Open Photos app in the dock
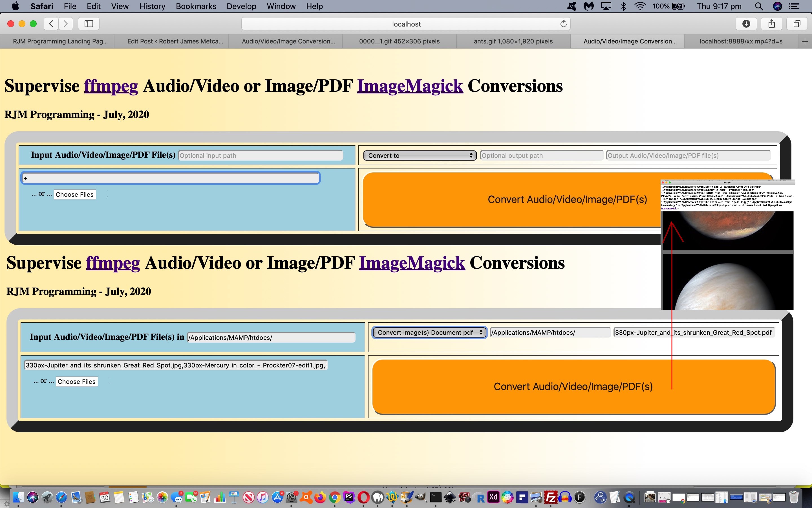This screenshot has height=508, width=812. pos(162,497)
